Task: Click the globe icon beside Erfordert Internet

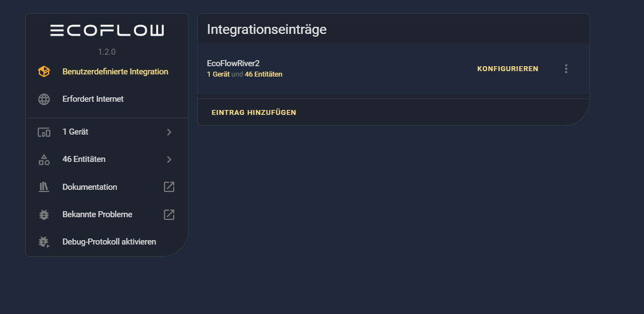Action: pos(44,99)
